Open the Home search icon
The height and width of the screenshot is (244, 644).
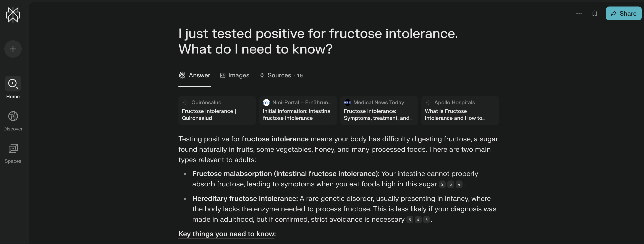(13, 84)
